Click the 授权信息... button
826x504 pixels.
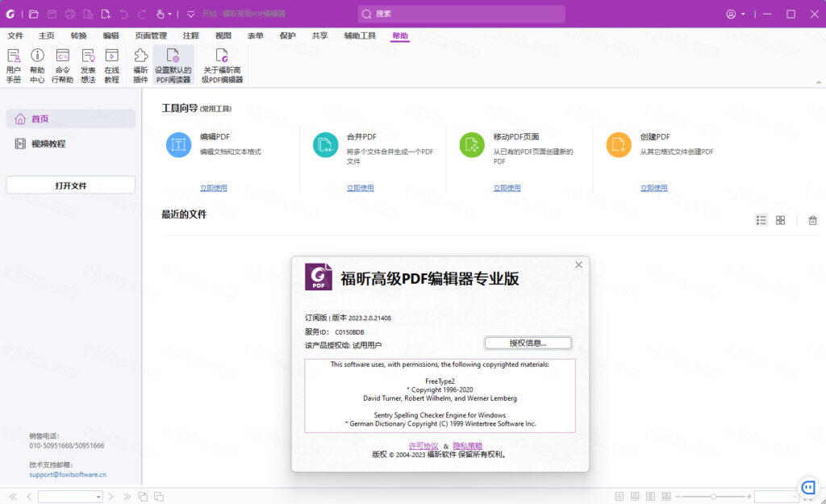tap(528, 343)
